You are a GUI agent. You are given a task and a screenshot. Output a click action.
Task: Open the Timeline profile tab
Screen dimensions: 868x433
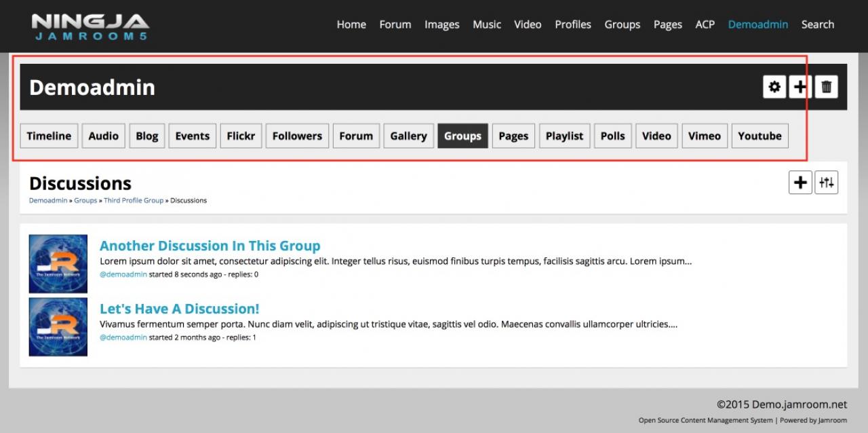click(x=49, y=136)
